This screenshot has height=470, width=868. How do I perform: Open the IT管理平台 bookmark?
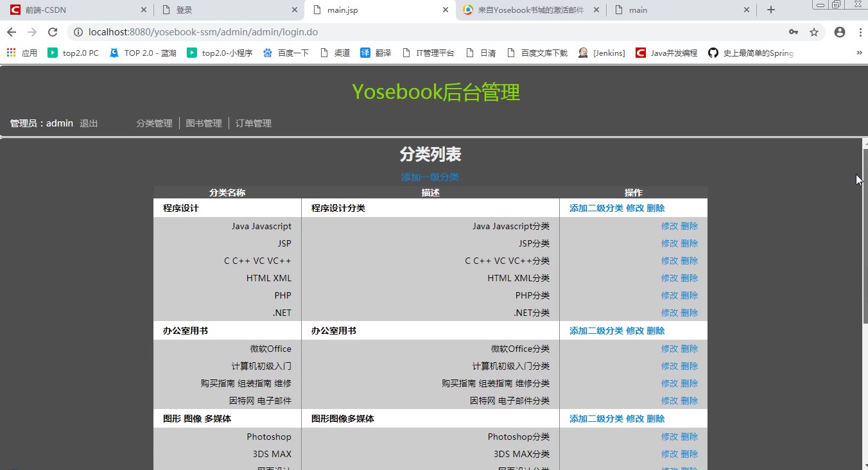point(428,53)
